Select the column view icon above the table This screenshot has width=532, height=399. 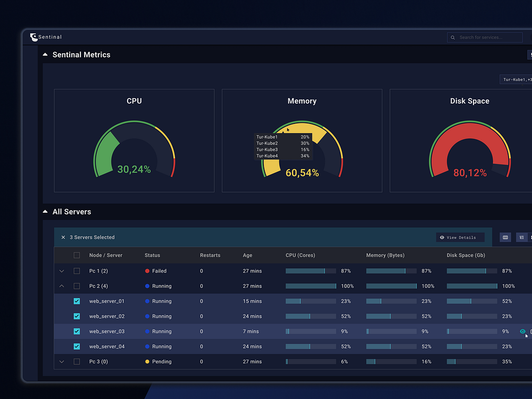click(x=505, y=237)
